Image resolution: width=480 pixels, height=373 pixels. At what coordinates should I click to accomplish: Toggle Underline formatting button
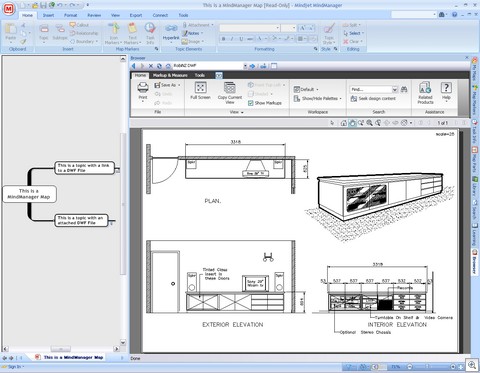pos(241,39)
